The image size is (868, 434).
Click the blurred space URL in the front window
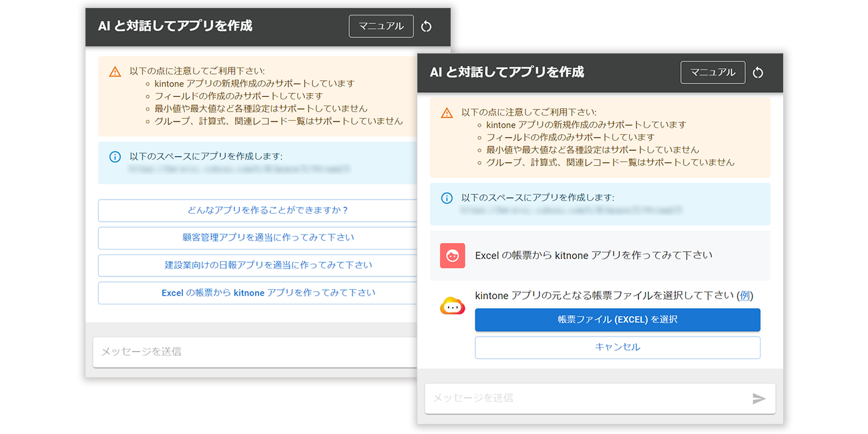click(572, 210)
